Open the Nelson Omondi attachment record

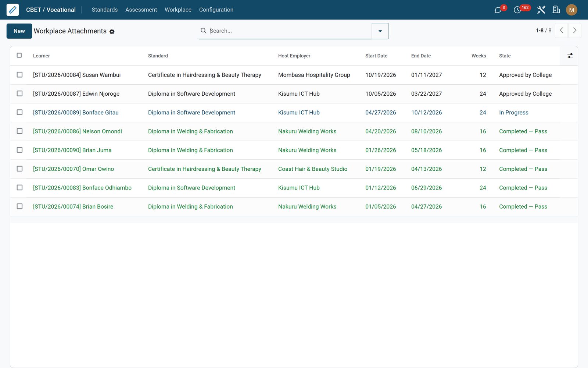click(x=78, y=131)
